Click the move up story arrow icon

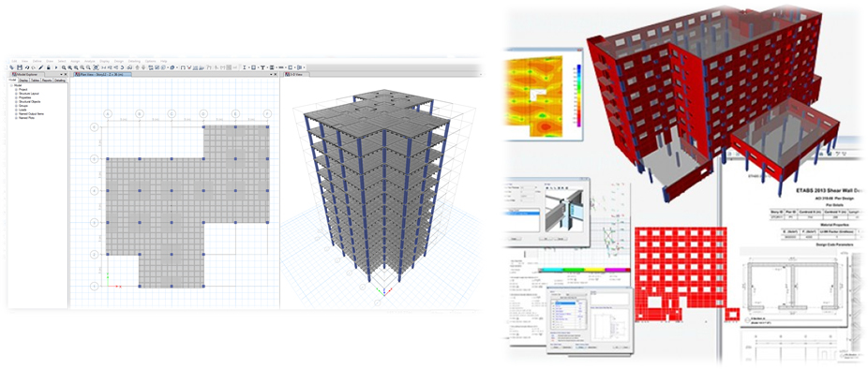[137, 67]
